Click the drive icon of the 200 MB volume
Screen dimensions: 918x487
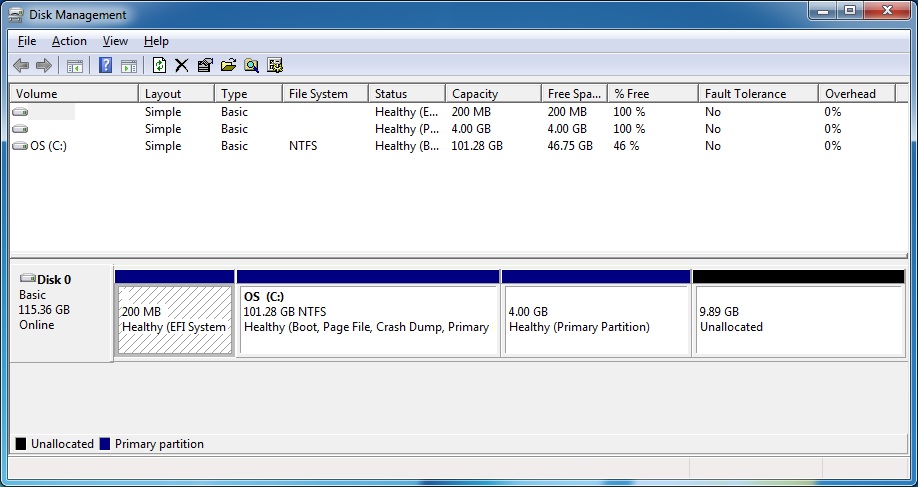click(20, 112)
